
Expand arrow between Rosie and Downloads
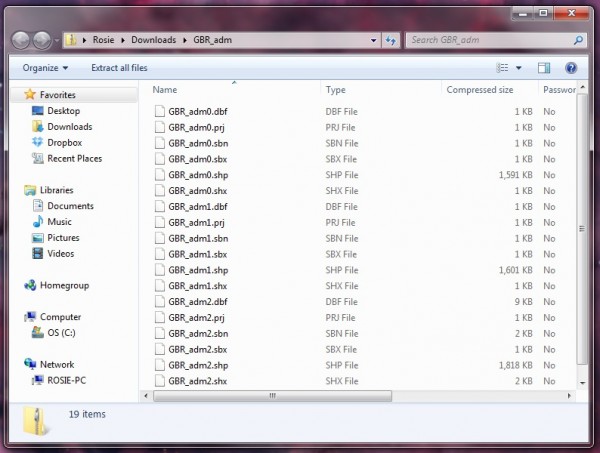click(x=123, y=40)
